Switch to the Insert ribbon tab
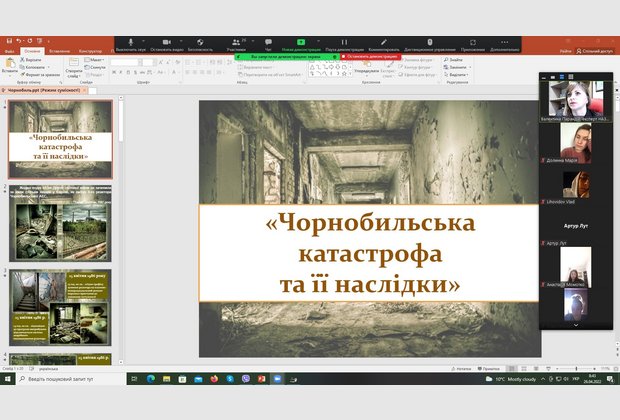This screenshot has height=420, width=620. [60, 51]
